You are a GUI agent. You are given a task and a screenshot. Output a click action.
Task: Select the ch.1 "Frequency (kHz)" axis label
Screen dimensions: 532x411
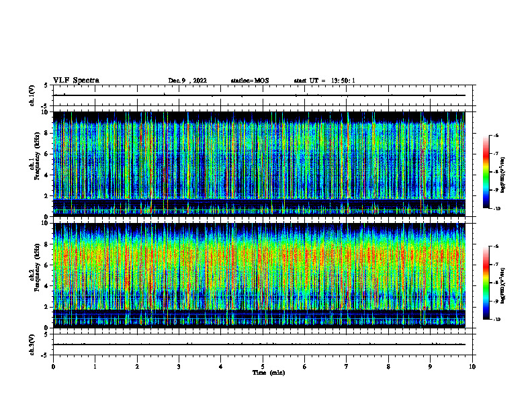pos(37,156)
